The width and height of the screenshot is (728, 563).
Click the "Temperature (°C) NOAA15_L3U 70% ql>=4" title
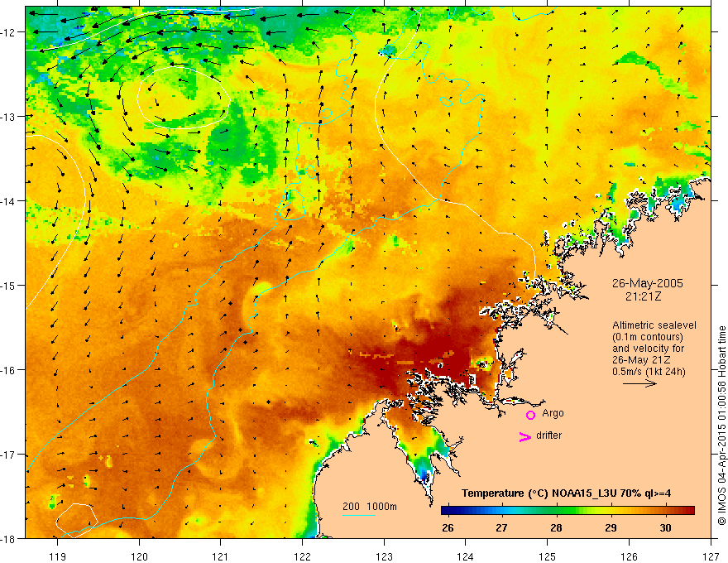(x=566, y=493)
